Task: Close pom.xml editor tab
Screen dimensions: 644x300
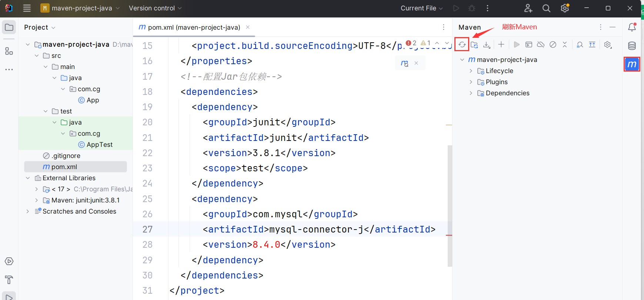Action: pos(248,27)
